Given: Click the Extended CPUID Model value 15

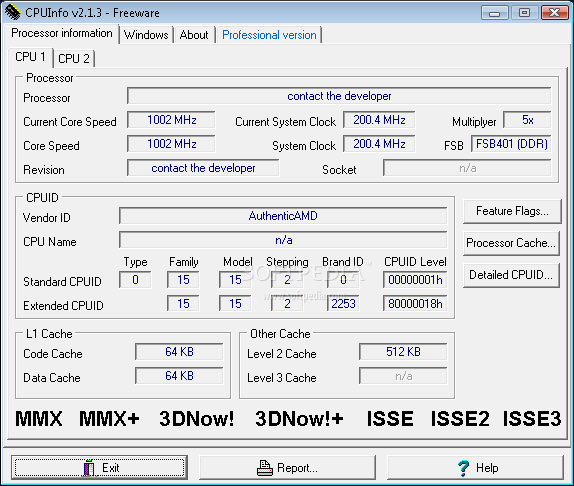Looking at the screenshot, I should [x=235, y=304].
